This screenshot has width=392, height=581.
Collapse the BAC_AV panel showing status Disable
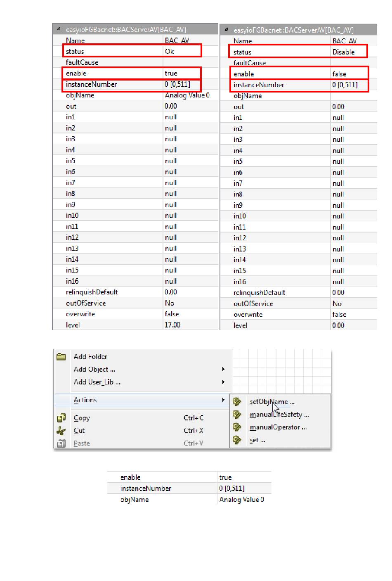[x=226, y=30]
